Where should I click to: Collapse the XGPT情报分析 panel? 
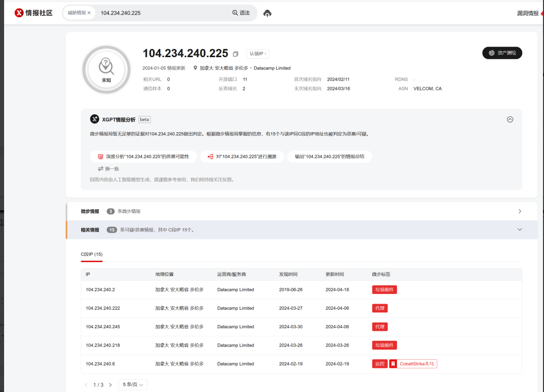coord(510,119)
